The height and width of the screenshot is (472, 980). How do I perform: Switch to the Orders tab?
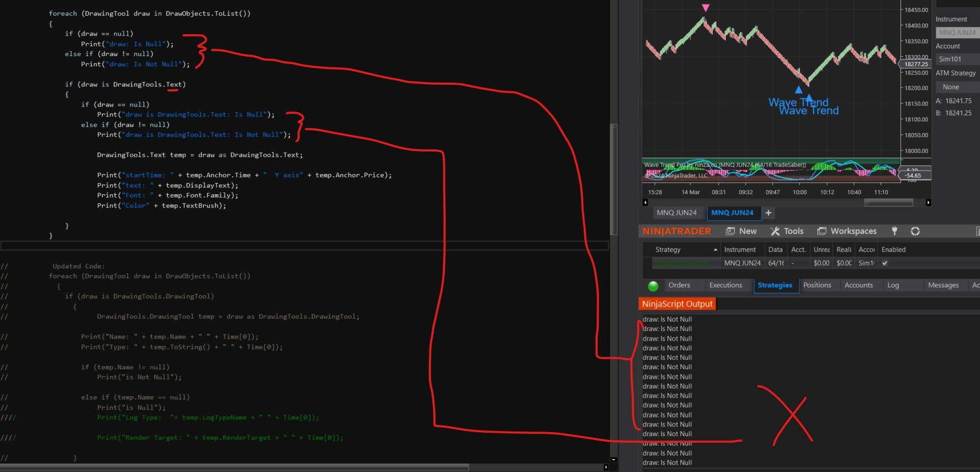(679, 285)
